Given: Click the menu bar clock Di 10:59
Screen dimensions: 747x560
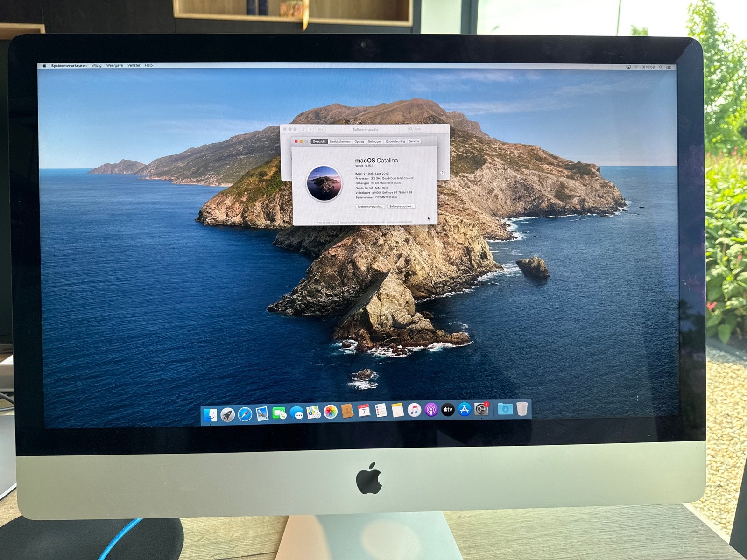Looking at the screenshot, I should (648, 67).
